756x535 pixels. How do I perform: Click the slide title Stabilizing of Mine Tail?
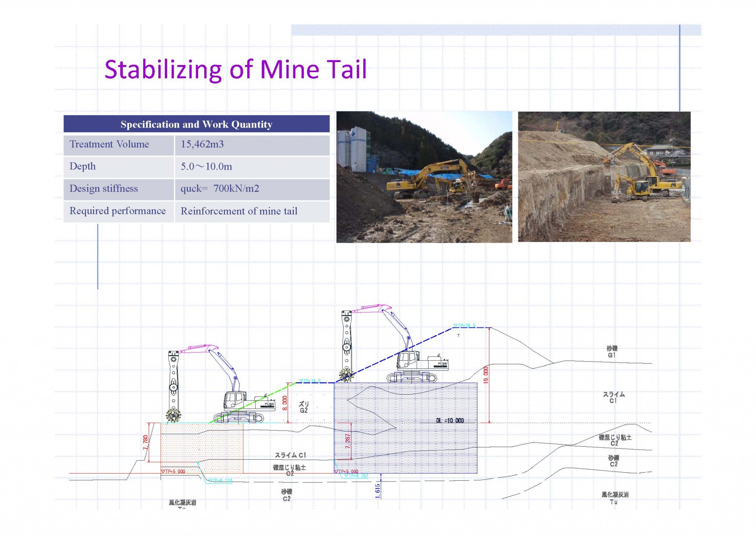(x=236, y=69)
